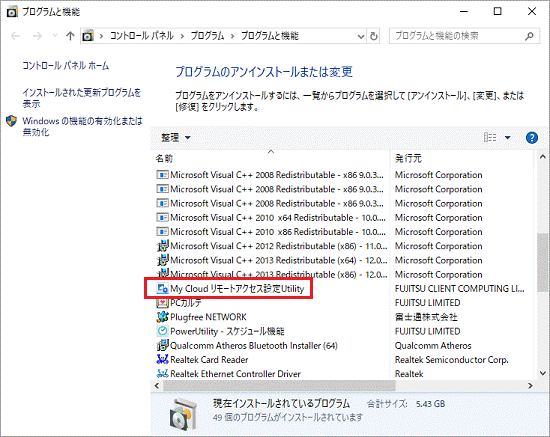The image size is (550, 437).
Task: Open the 整理 menu dropdown
Action: coord(176,137)
